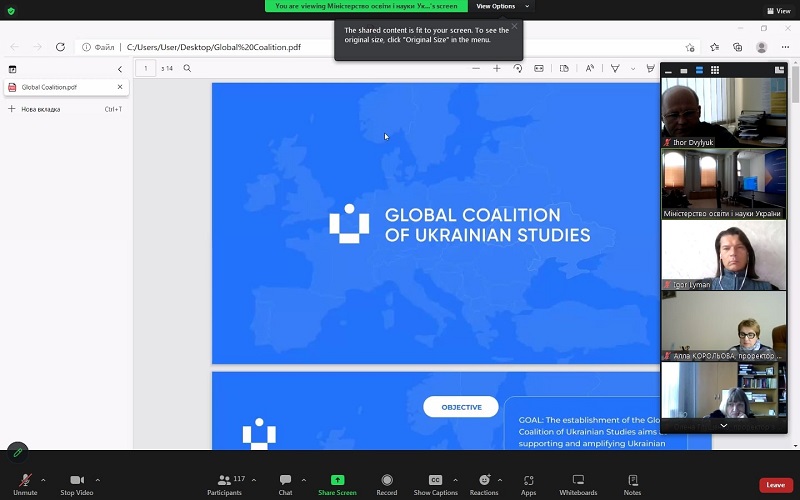Select Igor Lyman video thumbnail
Screen dimensions: 800x500
tap(723, 255)
